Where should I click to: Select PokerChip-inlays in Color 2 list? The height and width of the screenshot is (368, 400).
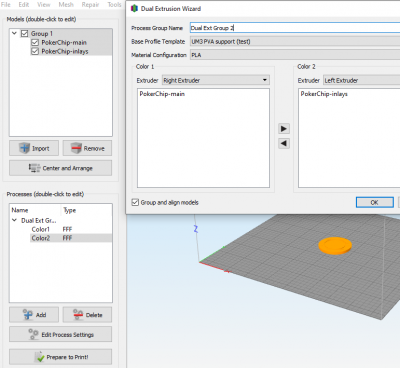pos(324,94)
